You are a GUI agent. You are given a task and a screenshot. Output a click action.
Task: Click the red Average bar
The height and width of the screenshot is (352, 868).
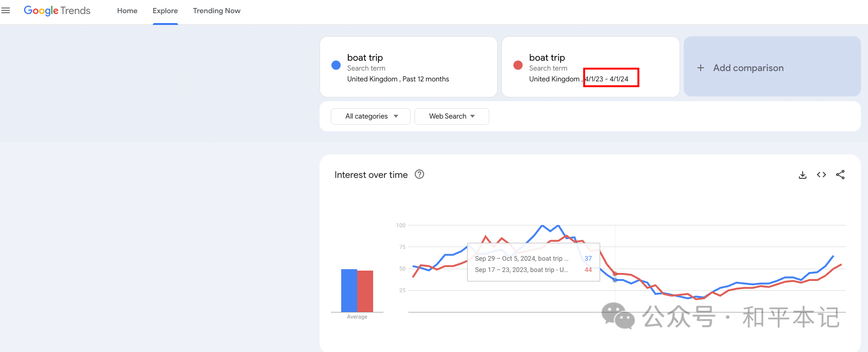tap(365, 291)
